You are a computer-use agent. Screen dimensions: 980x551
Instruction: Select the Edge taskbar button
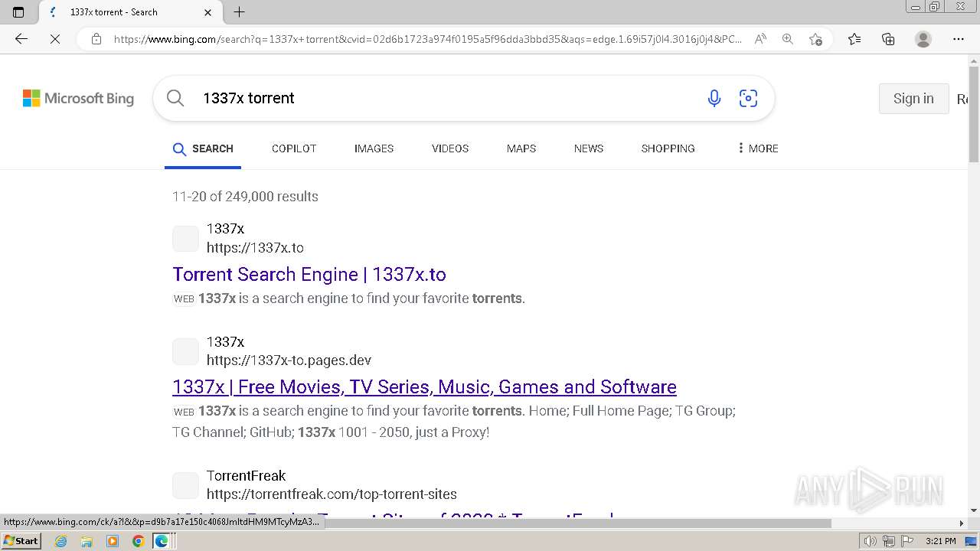click(163, 541)
